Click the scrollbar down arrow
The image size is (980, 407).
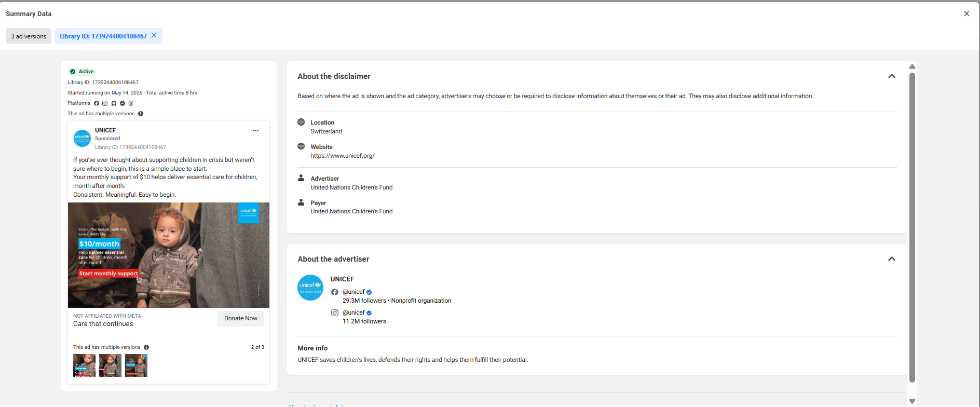912,401
